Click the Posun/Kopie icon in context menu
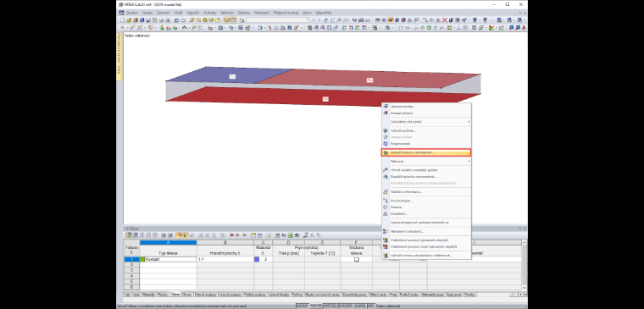The width and height of the screenshot is (644, 309). 386,201
